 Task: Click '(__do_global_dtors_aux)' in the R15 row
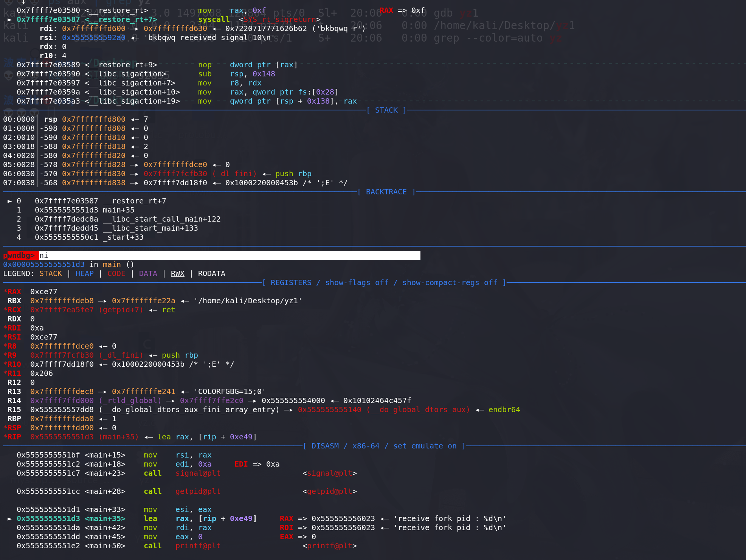[418, 410]
